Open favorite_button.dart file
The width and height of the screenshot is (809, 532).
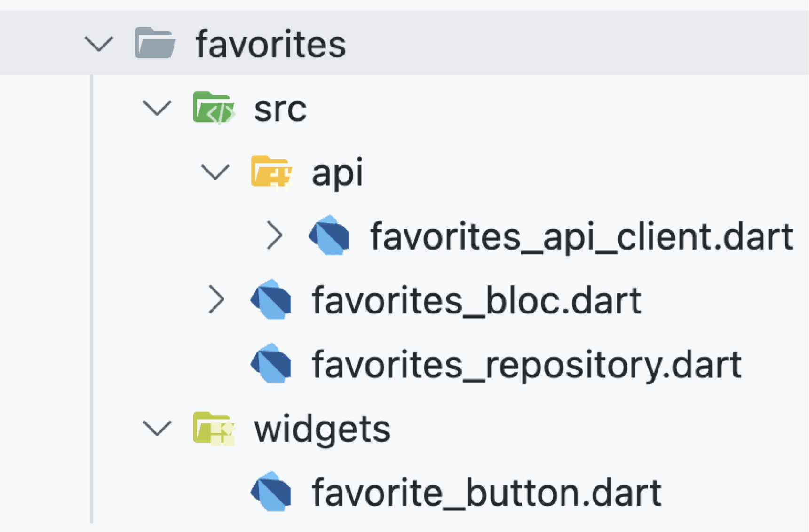click(487, 493)
